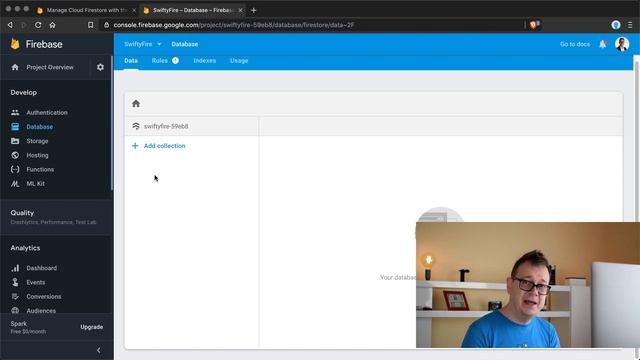Open notifications bell icon
The height and width of the screenshot is (360, 640).
602,44
